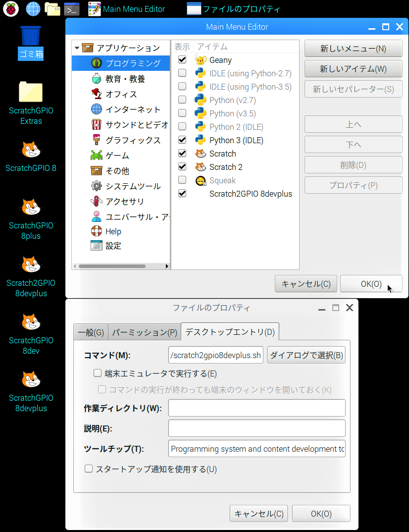The image size is (409, 532).
Task: Select the 教育・教養 category
Action: click(121, 79)
